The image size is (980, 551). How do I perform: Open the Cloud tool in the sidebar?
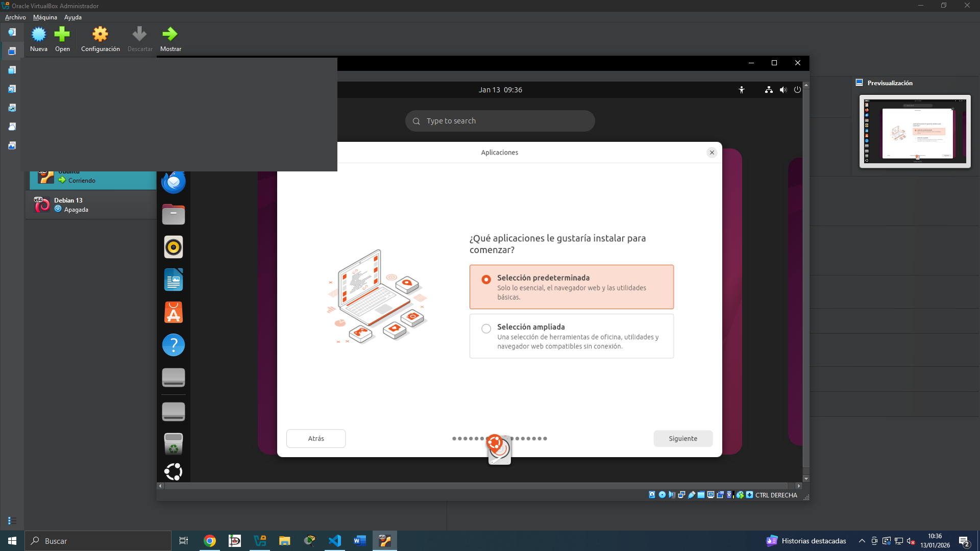click(x=12, y=127)
